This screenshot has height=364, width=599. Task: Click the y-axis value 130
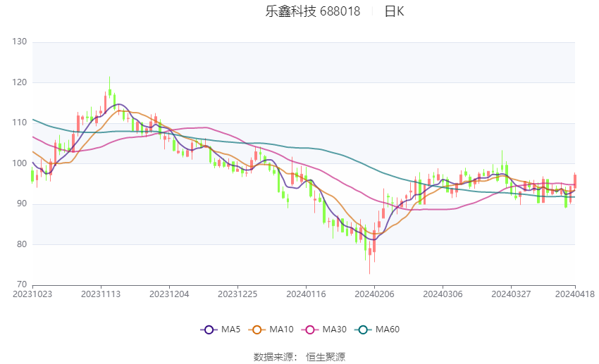20,42
